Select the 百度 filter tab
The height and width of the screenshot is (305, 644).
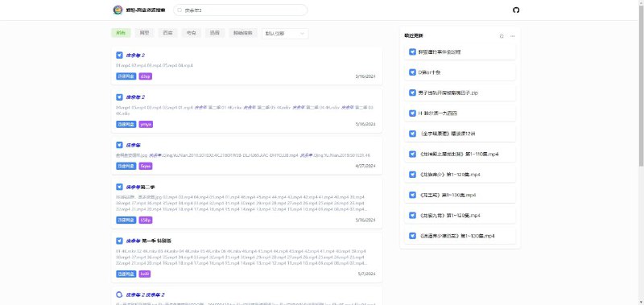[167, 33]
